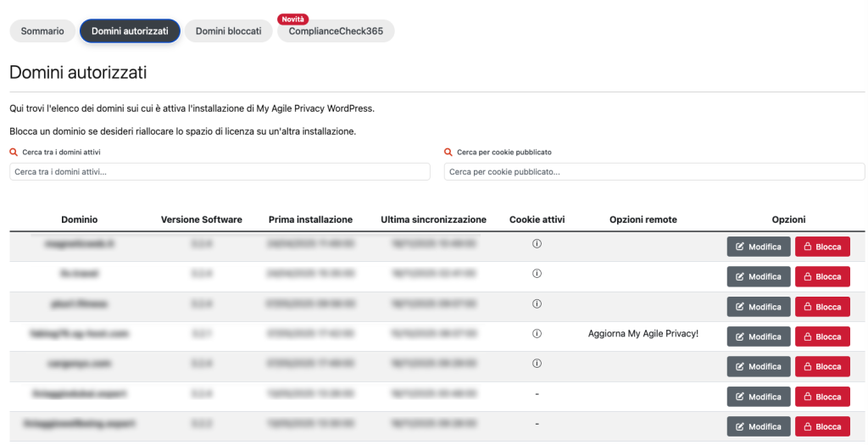Image resolution: width=868 pixels, height=445 pixels.
Task: Click the cookie info icon in the first row
Action: [x=537, y=244]
